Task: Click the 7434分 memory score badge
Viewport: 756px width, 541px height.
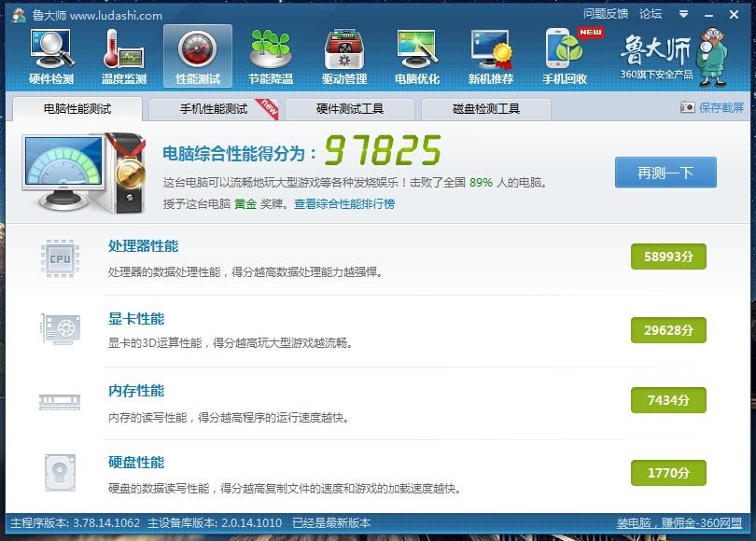Action: pyautogui.click(x=668, y=400)
